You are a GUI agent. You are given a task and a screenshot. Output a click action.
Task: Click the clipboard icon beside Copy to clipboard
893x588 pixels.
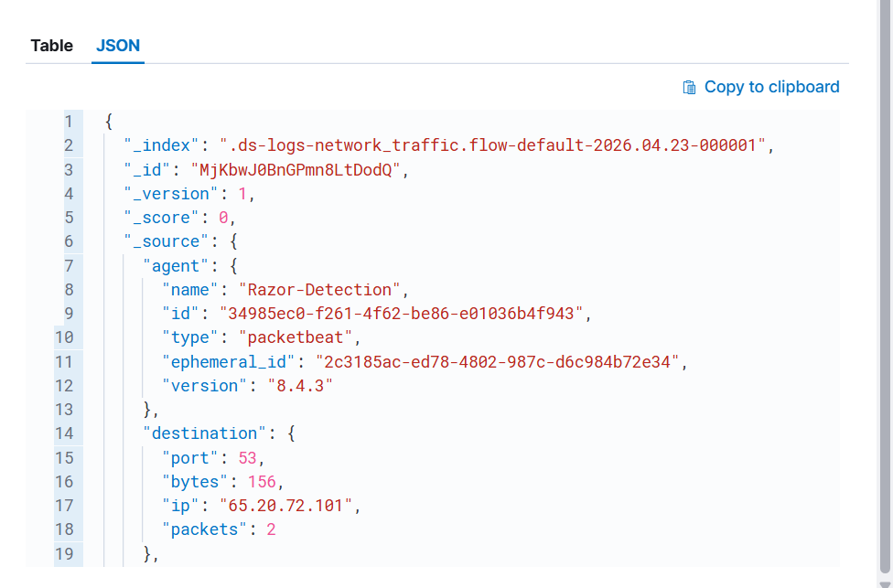(x=689, y=87)
